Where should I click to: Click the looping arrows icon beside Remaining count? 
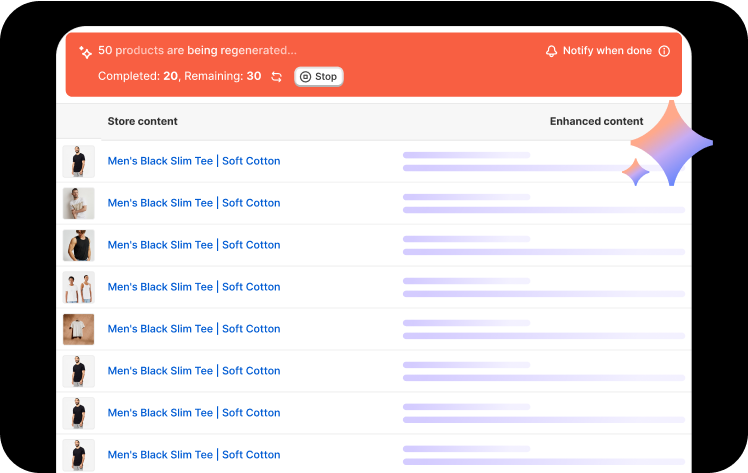[x=276, y=77]
